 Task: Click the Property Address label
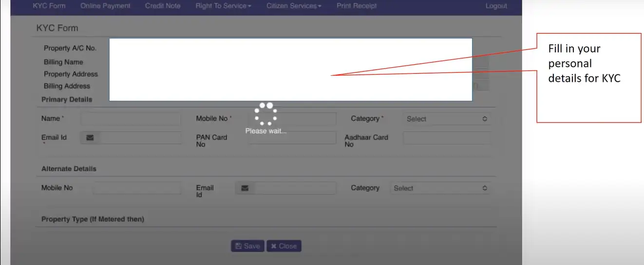[71, 74]
